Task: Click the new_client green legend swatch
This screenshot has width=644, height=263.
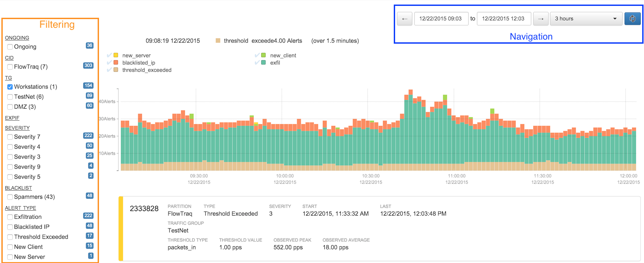Action: tap(264, 56)
